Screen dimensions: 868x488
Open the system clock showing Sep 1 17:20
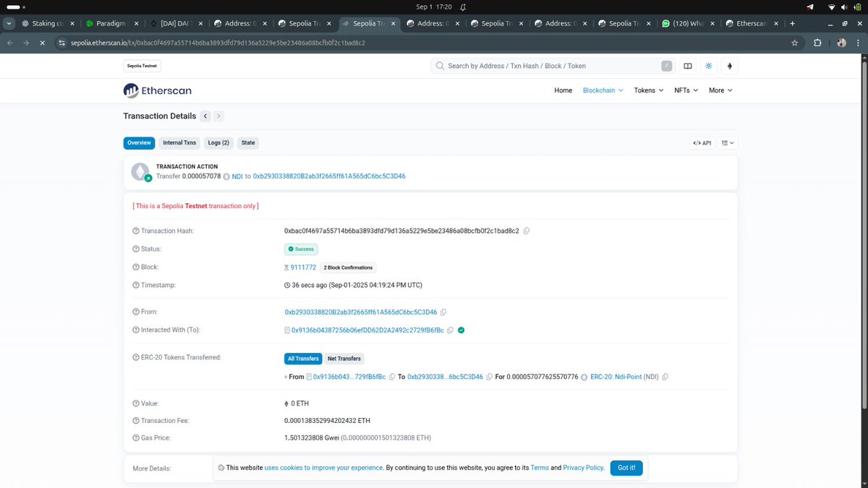click(x=434, y=7)
